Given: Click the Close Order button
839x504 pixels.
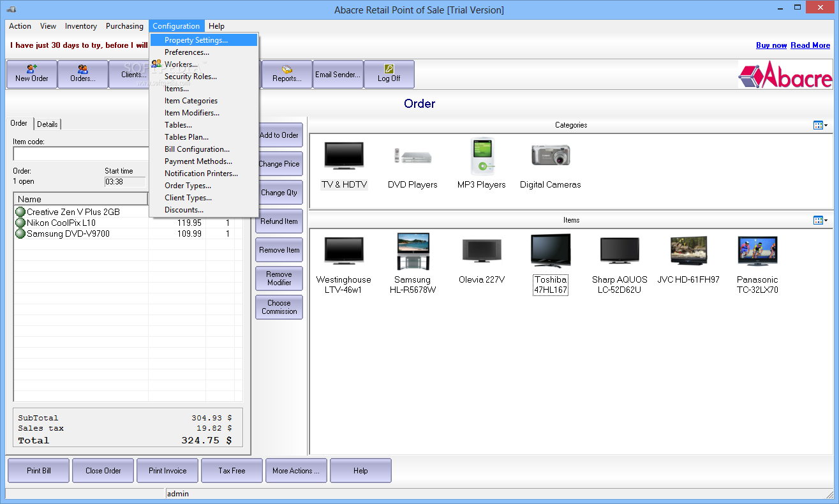Looking at the screenshot, I should point(103,471).
